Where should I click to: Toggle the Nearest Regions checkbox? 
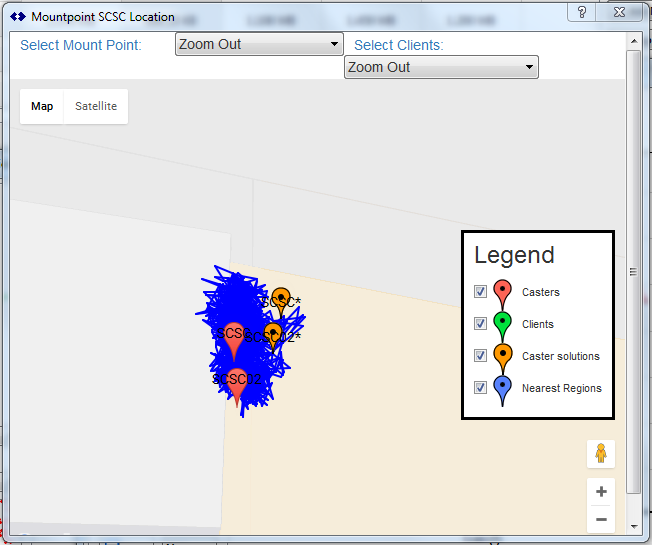coord(480,387)
